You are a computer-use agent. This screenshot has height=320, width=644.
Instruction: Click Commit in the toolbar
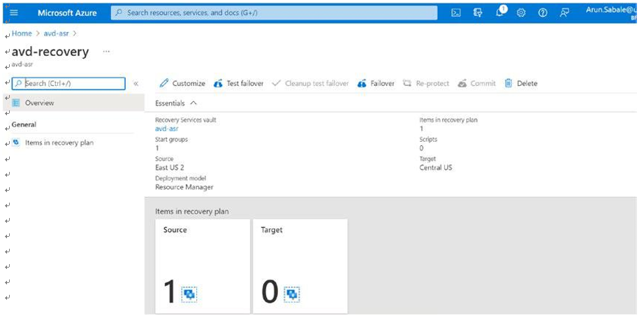click(476, 83)
